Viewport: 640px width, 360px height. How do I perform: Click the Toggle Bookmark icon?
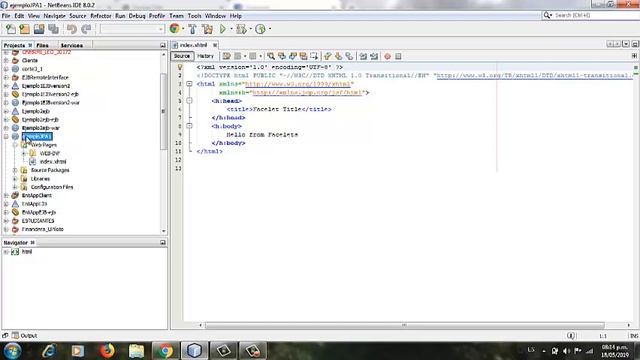point(349,56)
